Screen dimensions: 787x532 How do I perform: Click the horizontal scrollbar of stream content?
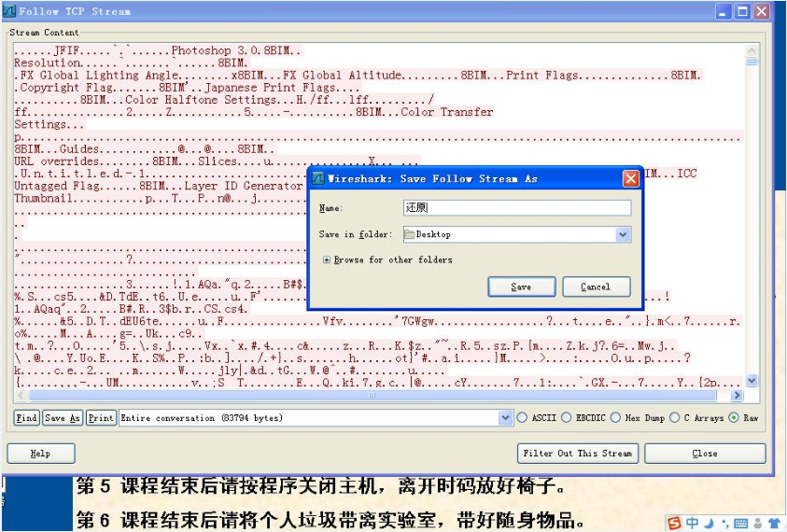(372, 396)
